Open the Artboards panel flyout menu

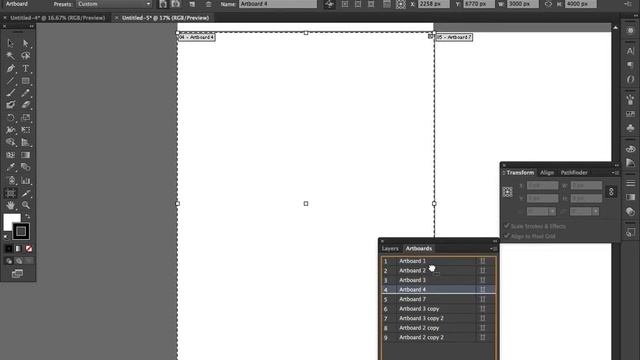click(493, 249)
